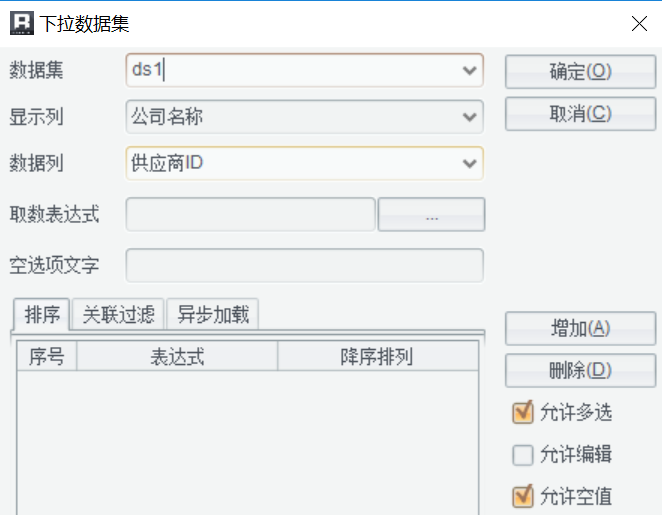
Task: Expand the 数据集 dropdown showing ds1
Action: coord(469,71)
